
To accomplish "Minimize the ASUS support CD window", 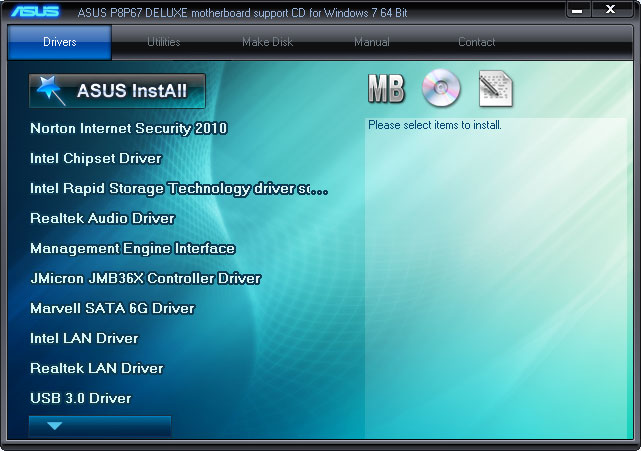I will (578, 10).
